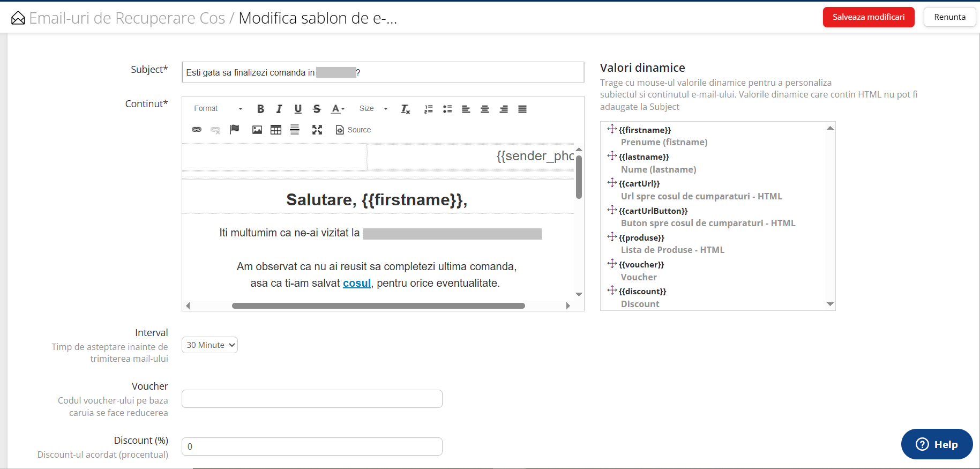Click the remove format icon
The width and height of the screenshot is (980, 469).
point(406,109)
